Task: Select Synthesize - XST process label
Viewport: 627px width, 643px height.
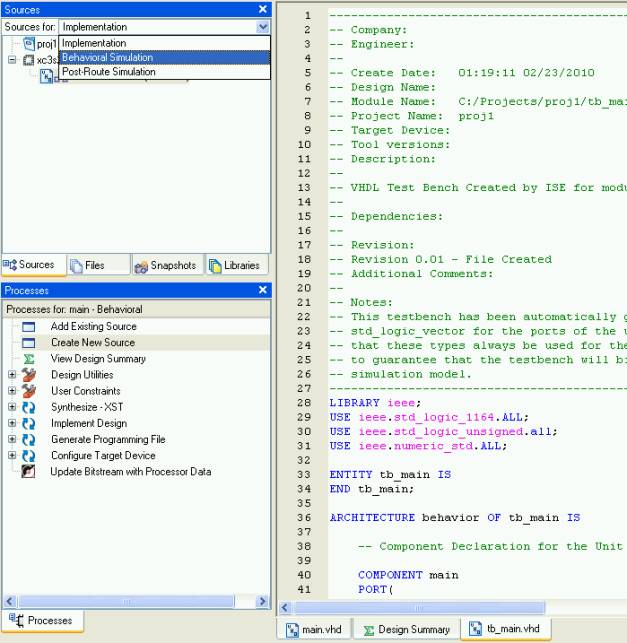Action: [87, 407]
